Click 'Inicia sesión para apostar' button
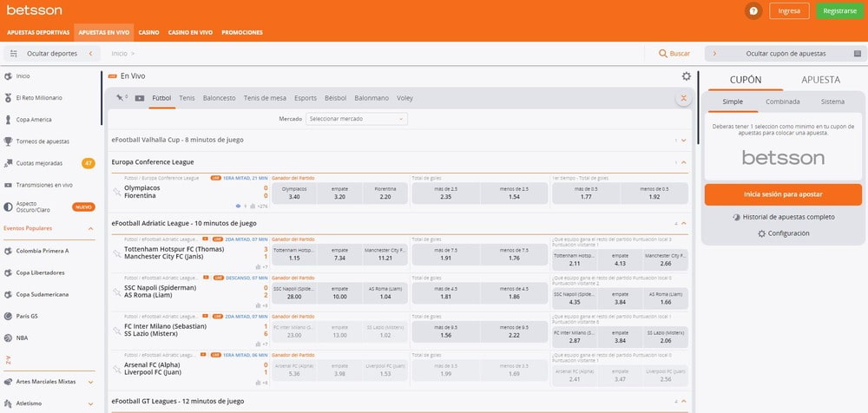This screenshot has width=868, height=413. click(x=783, y=195)
